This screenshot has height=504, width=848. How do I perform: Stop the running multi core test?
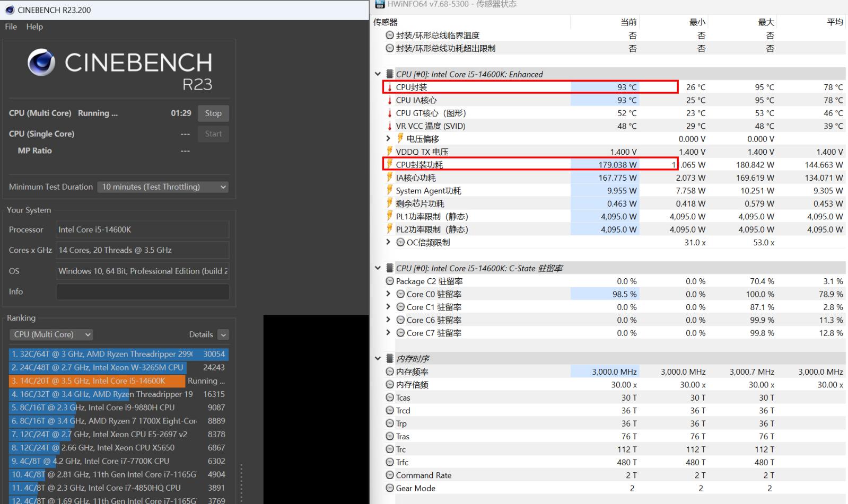(x=213, y=113)
